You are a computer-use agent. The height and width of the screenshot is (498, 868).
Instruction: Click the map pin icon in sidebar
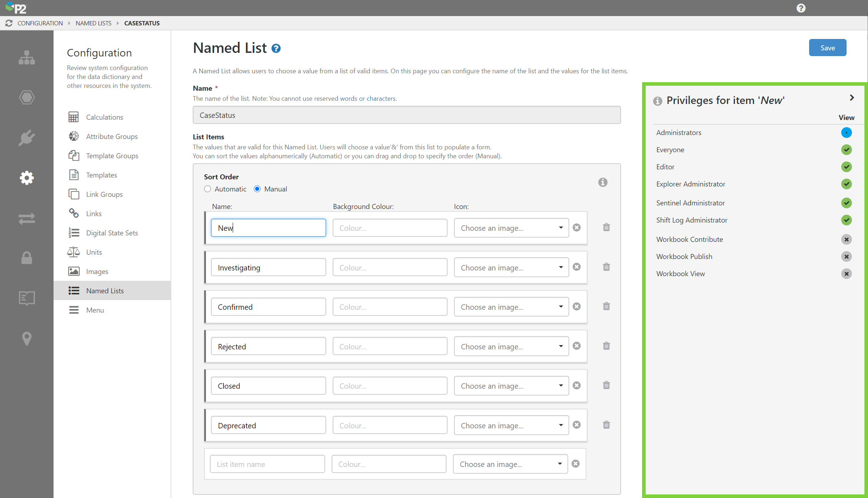tap(27, 338)
